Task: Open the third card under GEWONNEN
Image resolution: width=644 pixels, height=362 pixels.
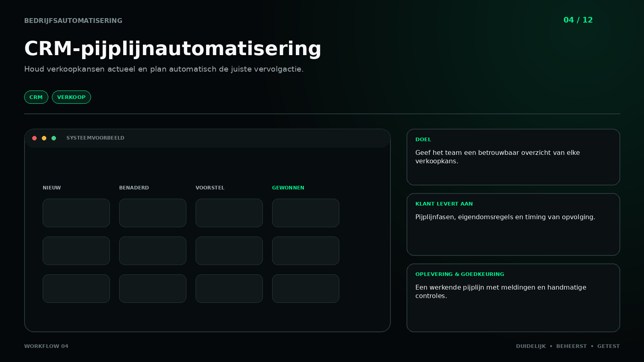Action: tap(305, 288)
